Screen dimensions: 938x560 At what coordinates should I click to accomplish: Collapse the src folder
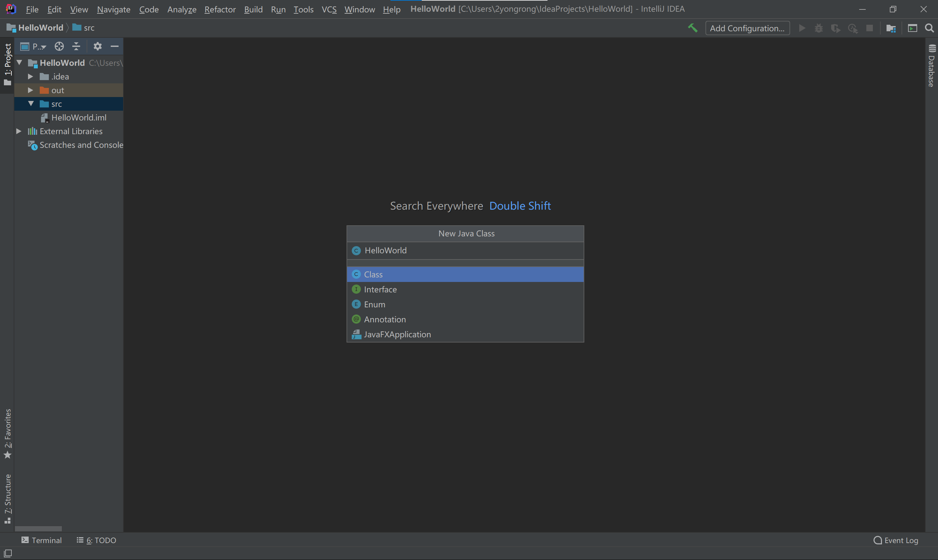(x=31, y=104)
